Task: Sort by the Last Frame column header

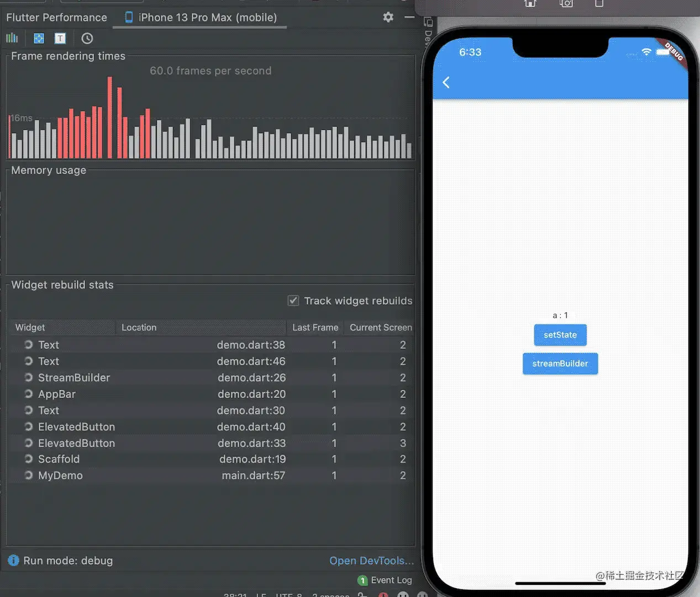Action: (315, 327)
